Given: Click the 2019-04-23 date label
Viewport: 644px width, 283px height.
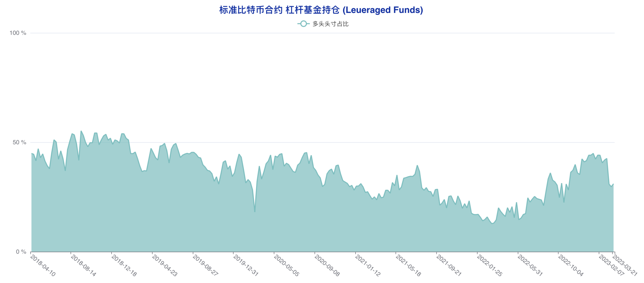Looking at the screenshot, I should coord(165,265).
